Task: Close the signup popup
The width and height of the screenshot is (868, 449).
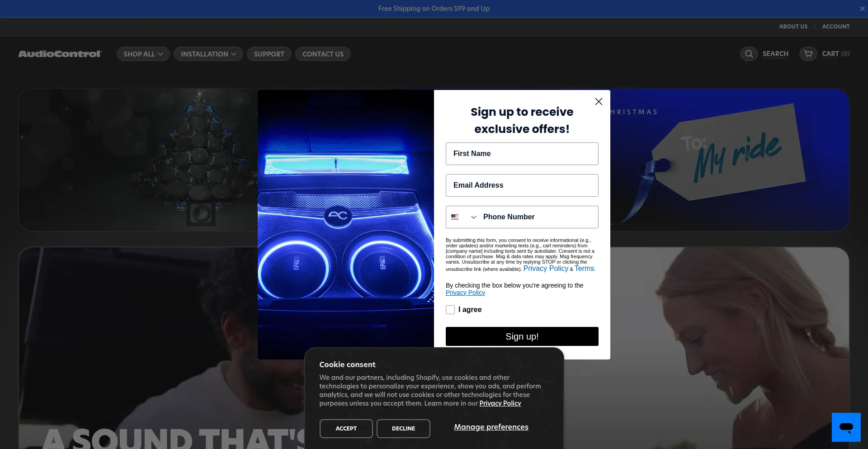Action: 599,101
